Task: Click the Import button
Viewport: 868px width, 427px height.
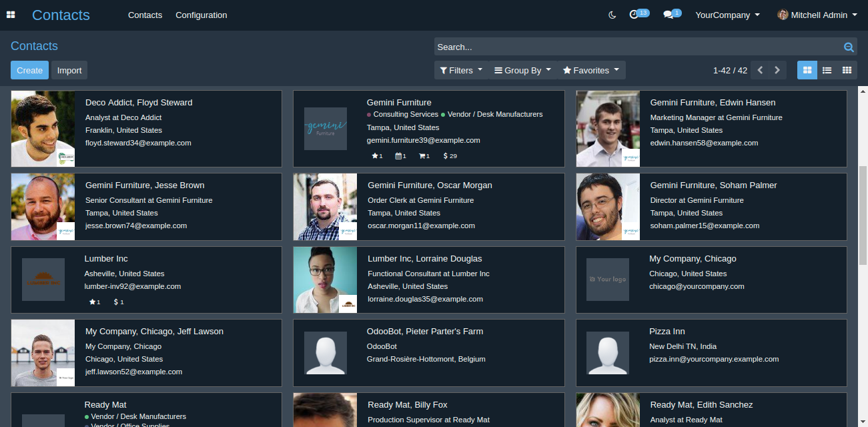Action: pos(69,70)
